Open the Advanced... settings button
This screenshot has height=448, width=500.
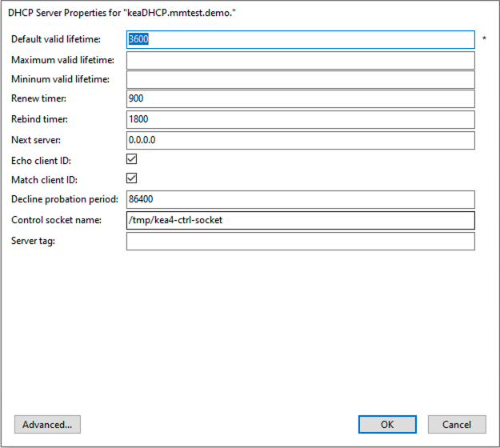[x=47, y=424]
